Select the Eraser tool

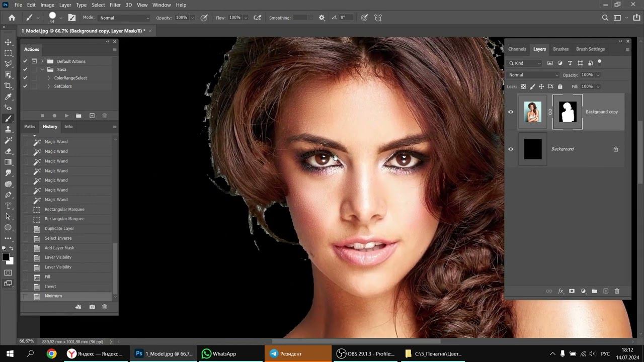[x=8, y=151]
